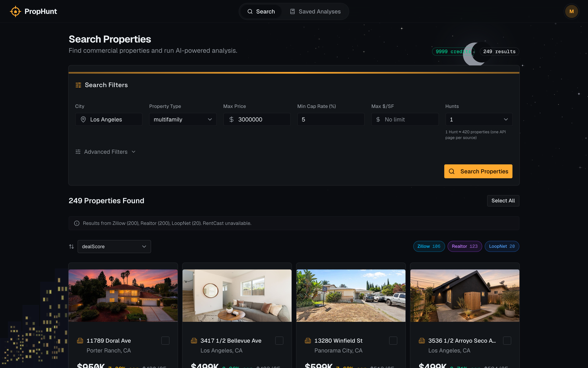Click the 249 Properties Found heading
Viewport: 588px width, 368px height.
[x=106, y=201]
